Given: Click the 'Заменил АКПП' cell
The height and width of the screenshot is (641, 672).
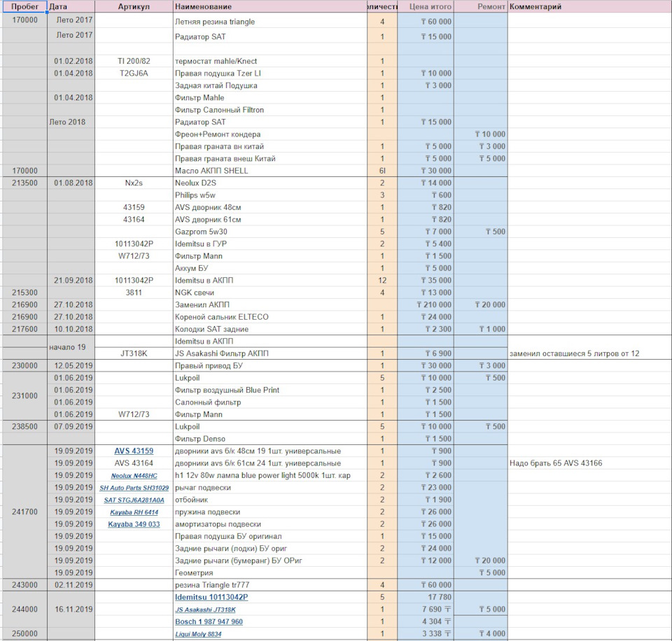Looking at the screenshot, I should coord(270,304).
